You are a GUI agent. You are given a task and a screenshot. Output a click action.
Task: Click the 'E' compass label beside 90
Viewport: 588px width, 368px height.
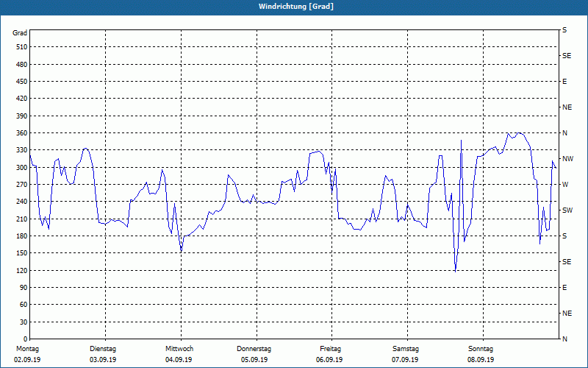[564, 287]
